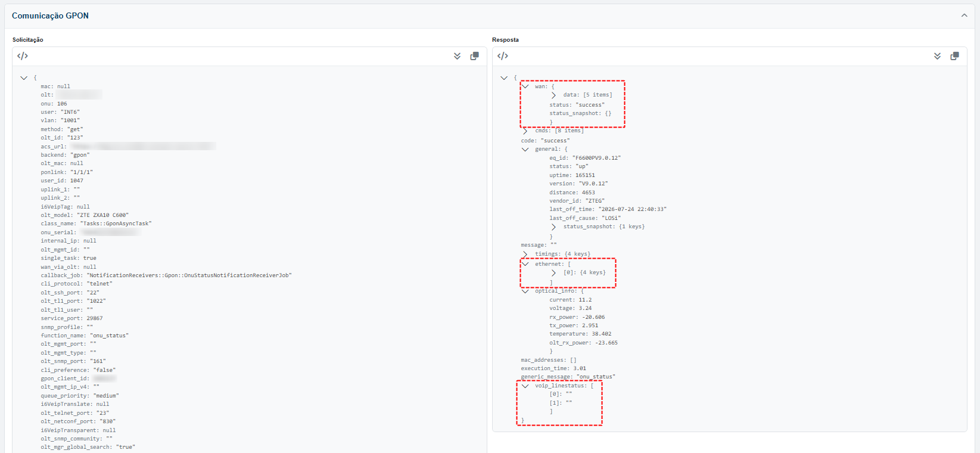The height and width of the screenshot is (453, 980).
Task: Copy Resposta JSON to clipboard
Action: tap(954, 56)
